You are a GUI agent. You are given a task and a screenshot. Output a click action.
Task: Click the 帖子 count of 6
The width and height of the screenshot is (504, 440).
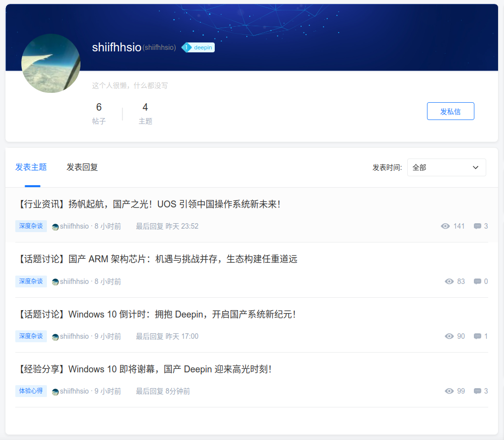tap(99, 113)
